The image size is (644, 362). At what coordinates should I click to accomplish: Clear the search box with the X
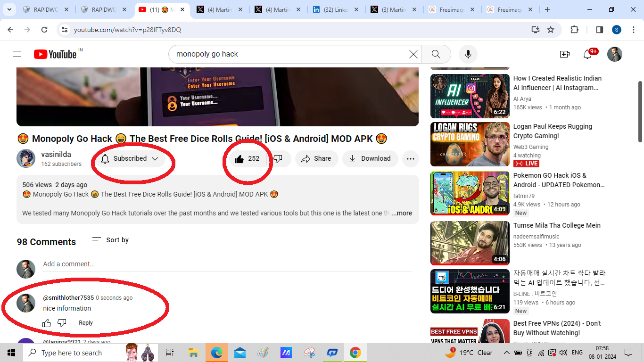(413, 54)
